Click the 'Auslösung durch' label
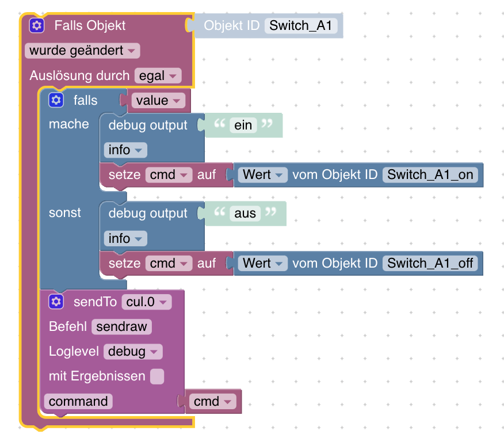This screenshot has height=442, width=504. coord(79,75)
